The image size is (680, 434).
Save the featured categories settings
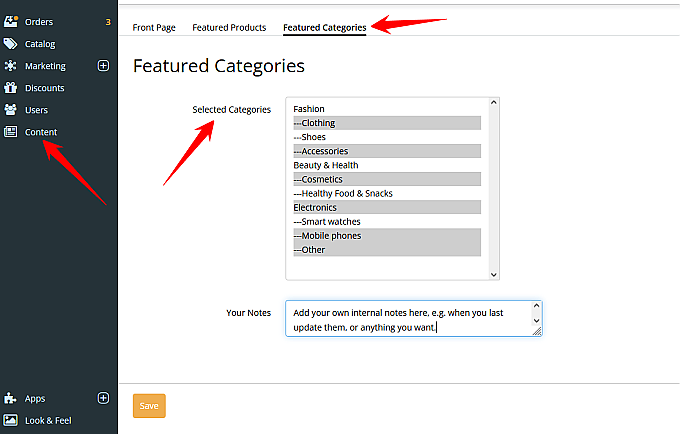pos(149,406)
